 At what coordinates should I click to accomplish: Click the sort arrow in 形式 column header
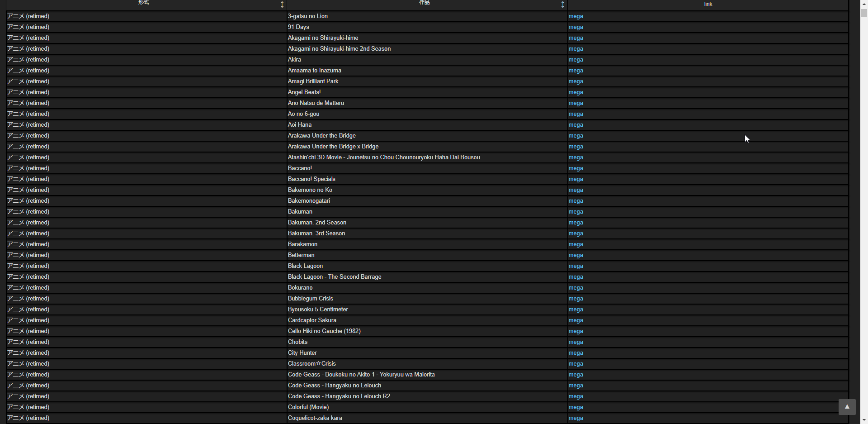click(x=282, y=5)
